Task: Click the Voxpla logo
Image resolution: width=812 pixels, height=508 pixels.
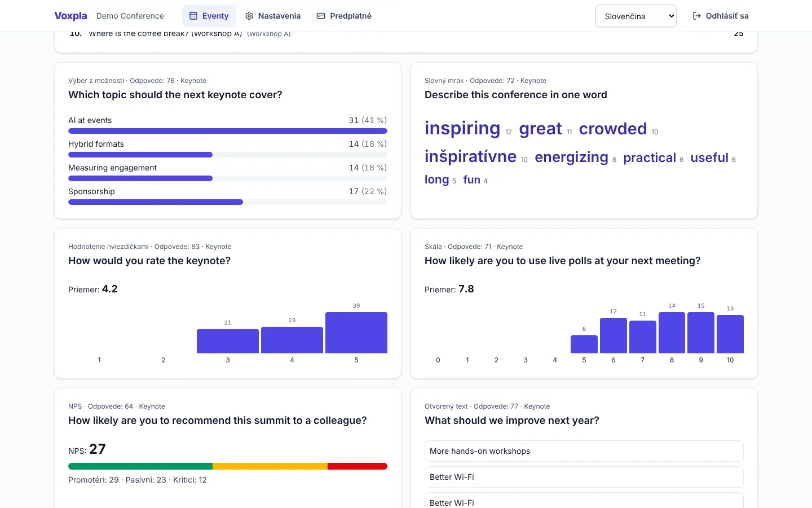Action: 70,16
